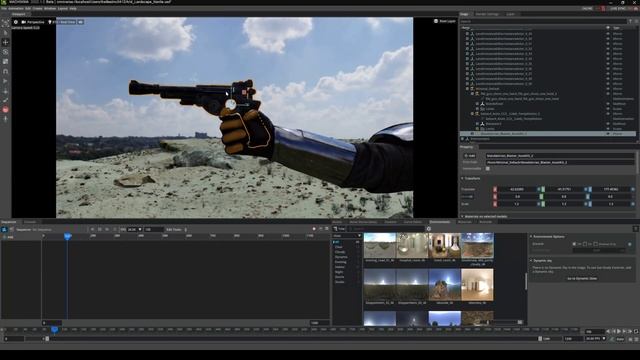
Task: Toggle visibility eye in Stage column header
Action: (608, 28)
